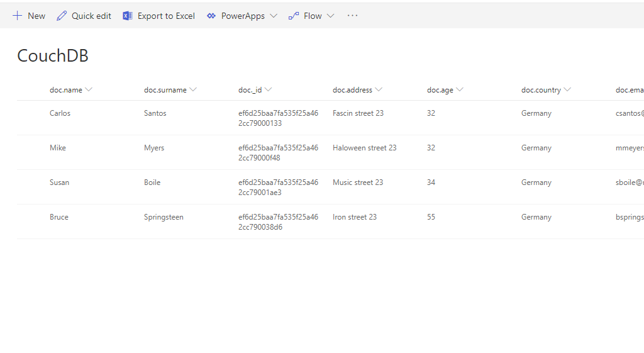Open the more options ellipsis menu
Viewport: 644px width, 353px height.
pos(352,16)
